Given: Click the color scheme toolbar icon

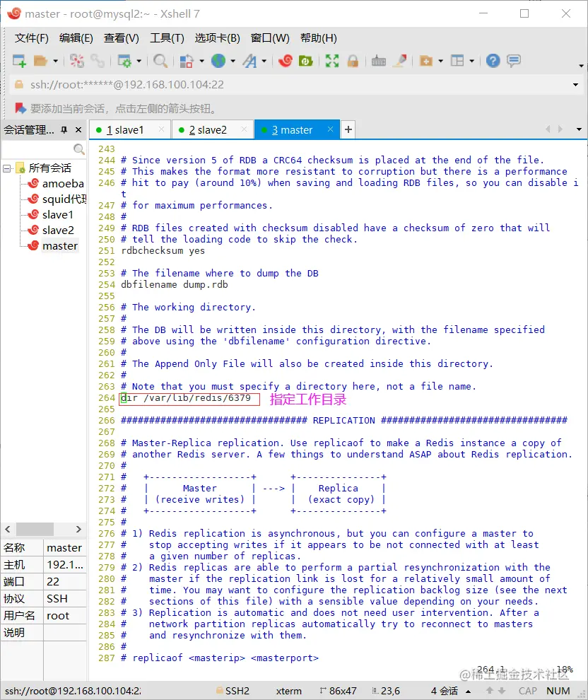Looking at the screenshot, I should [187, 61].
